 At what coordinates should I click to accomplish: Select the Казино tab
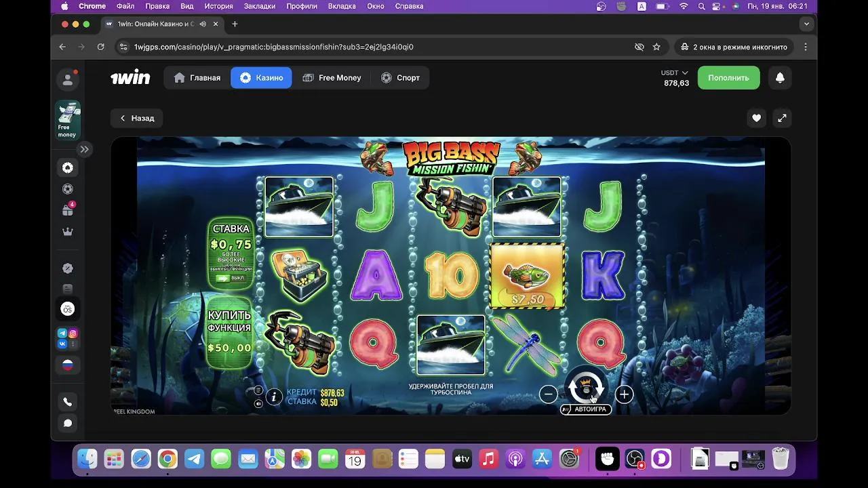tap(261, 77)
